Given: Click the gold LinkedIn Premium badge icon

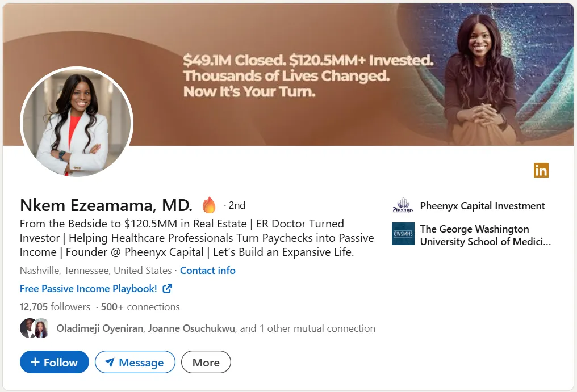Looking at the screenshot, I should click(541, 170).
